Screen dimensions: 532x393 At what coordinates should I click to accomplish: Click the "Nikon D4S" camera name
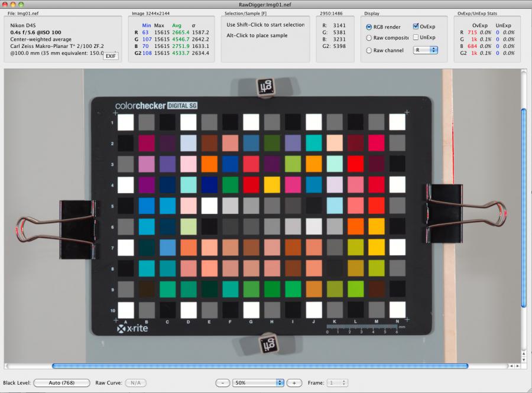(22, 25)
